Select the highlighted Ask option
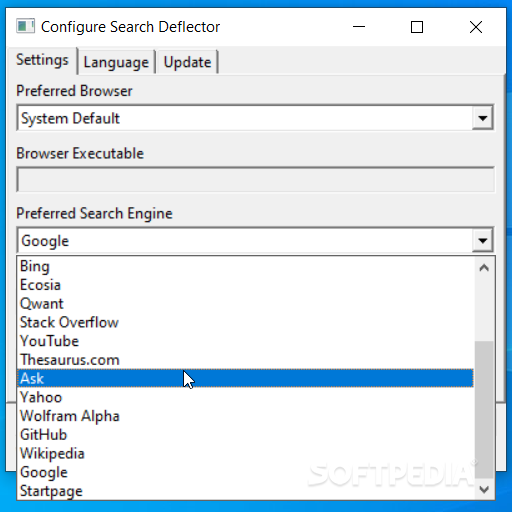 [245, 378]
